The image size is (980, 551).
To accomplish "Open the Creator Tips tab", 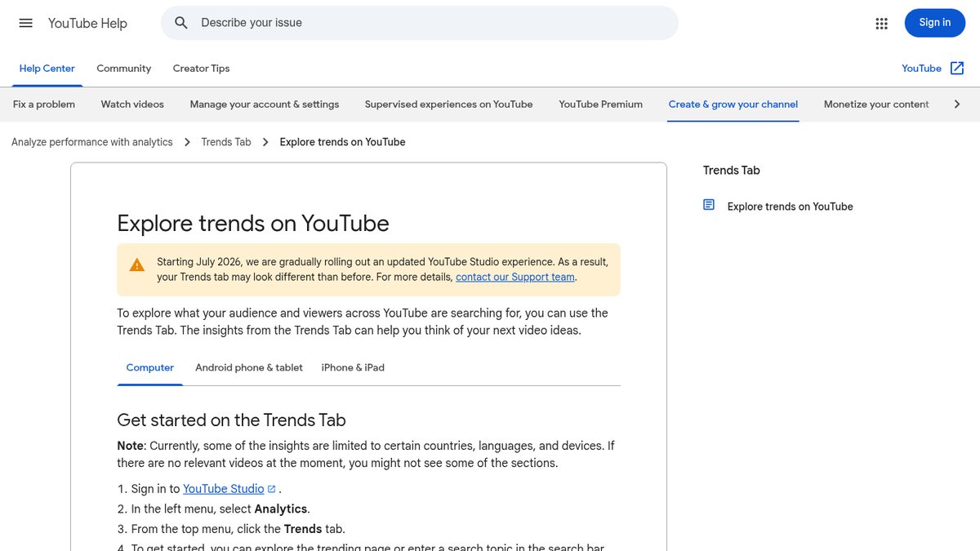I will pos(201,69).
